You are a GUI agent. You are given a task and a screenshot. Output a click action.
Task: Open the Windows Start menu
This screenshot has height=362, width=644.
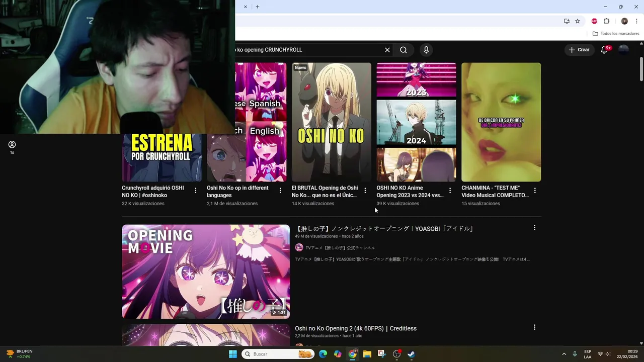[232, 354]
